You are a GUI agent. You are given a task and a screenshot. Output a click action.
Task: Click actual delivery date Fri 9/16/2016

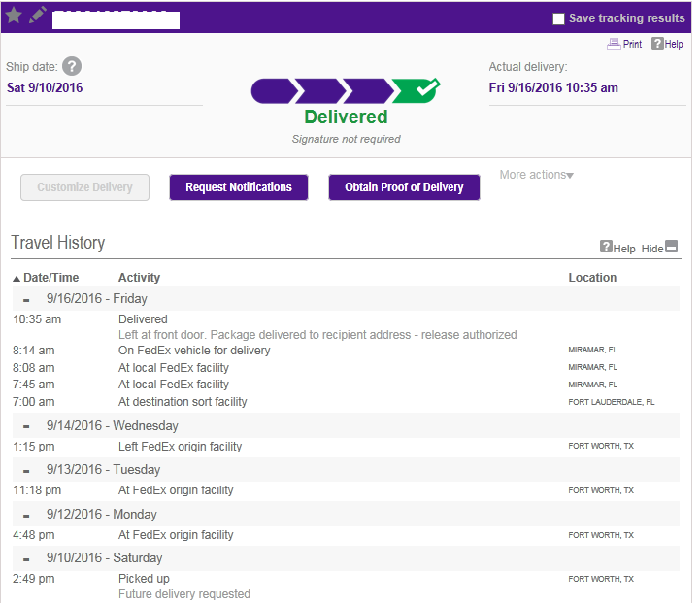[x=553, y=88]
